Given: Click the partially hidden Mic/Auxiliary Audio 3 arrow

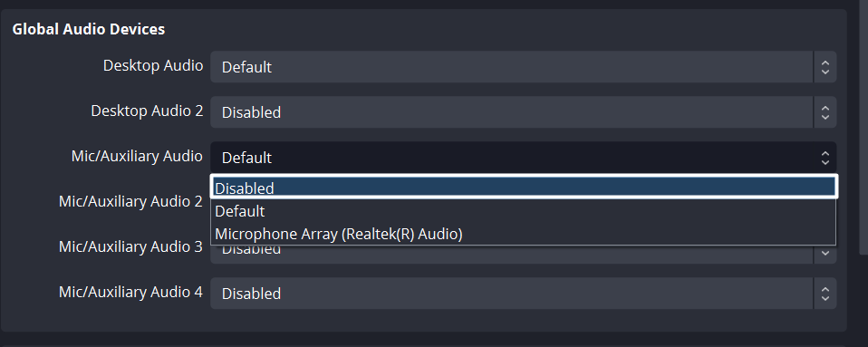Looking at the screenshot, I should coord(825,254).
